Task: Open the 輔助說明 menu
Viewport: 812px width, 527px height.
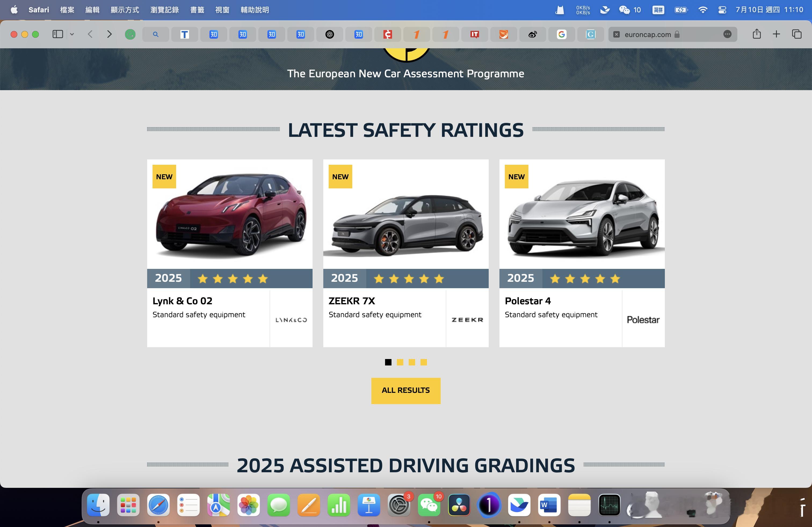Action: click(255, 10)
